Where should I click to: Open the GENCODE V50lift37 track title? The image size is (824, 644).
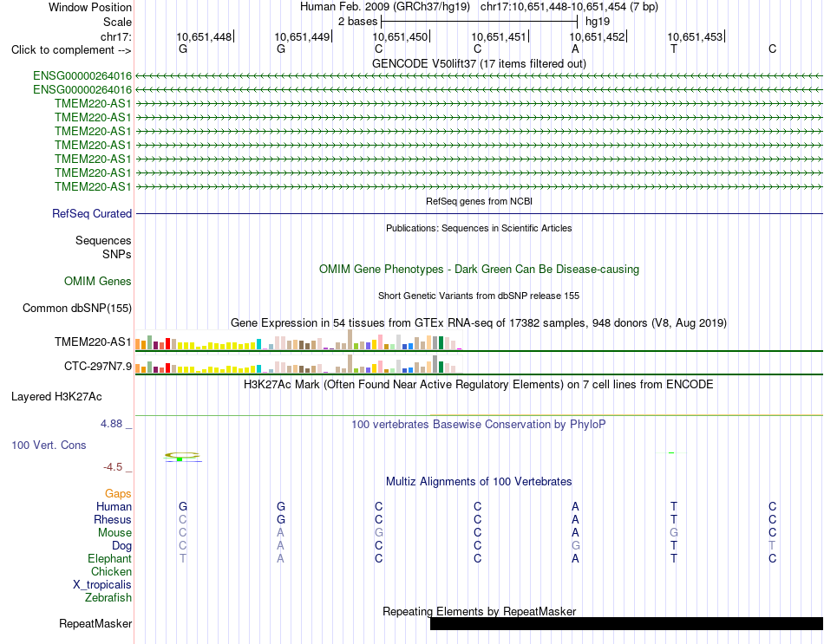[x=479, y=63]
